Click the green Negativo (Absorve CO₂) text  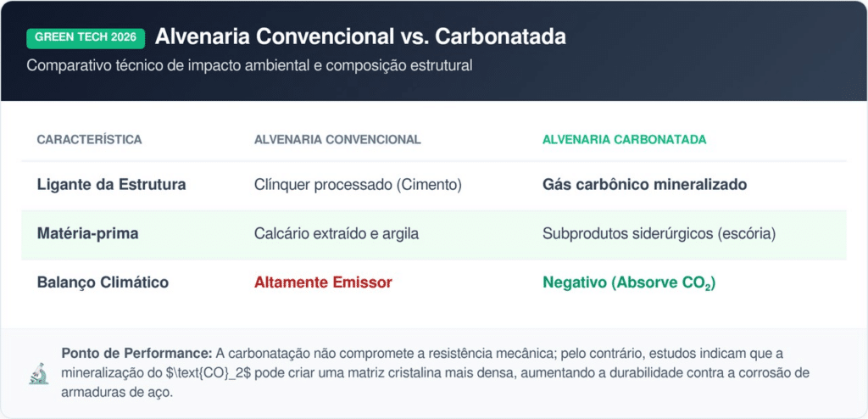[629, 282]
